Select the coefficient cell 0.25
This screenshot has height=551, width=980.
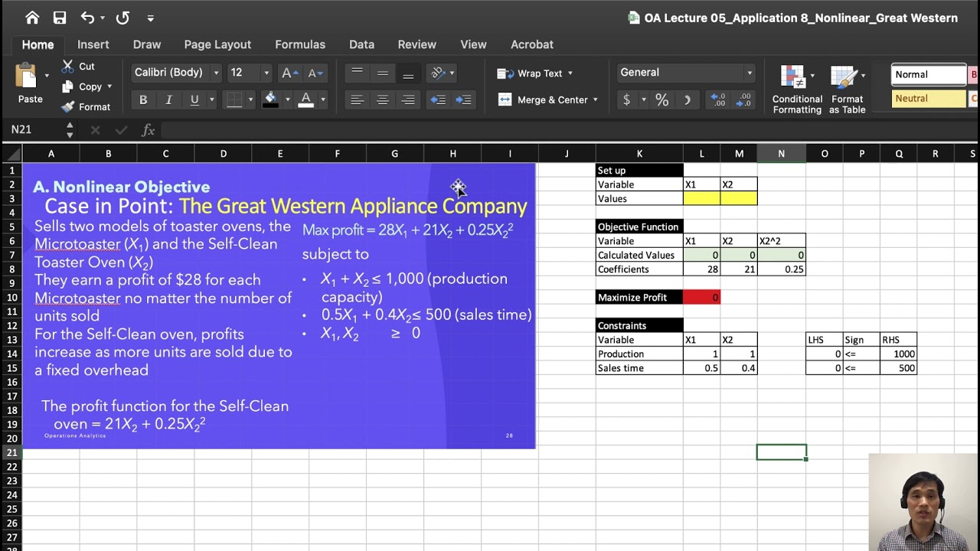[x=781, y=269]
